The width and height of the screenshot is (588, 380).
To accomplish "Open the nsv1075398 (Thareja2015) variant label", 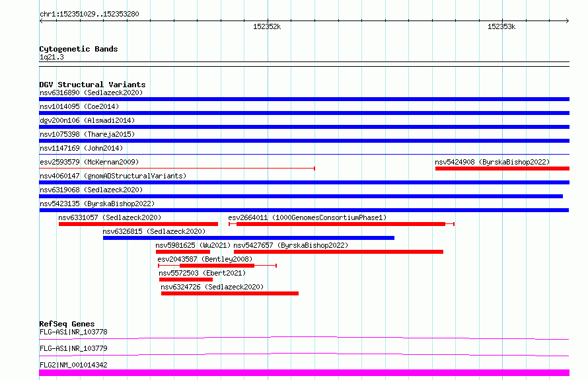I will click(x=87, y=134).
